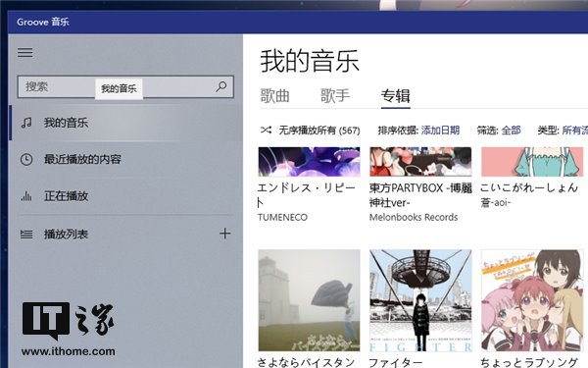The width and height of the screenshot is (588, 368).
Task: Add a new playlist with plus icon
Action: 225,234
